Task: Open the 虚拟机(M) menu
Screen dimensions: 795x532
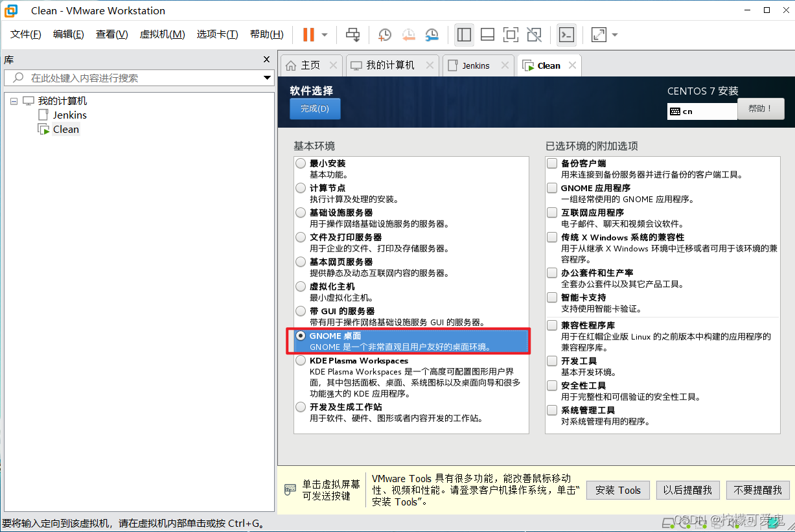Action: (162, 34)
